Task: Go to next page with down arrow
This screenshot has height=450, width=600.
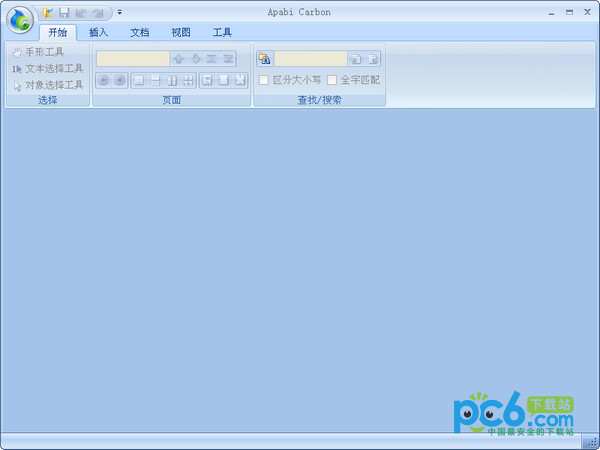Action: (196, 59)
